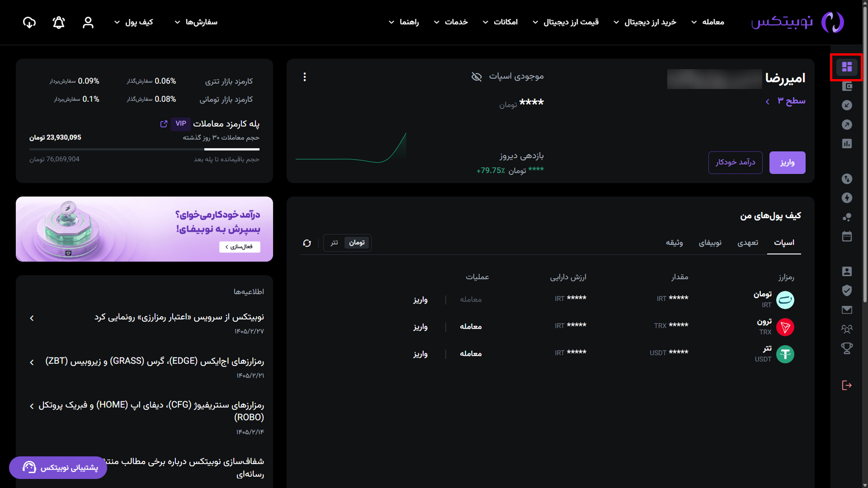
Task: Click واریز in the تتر row
Action: pos(420,354)
